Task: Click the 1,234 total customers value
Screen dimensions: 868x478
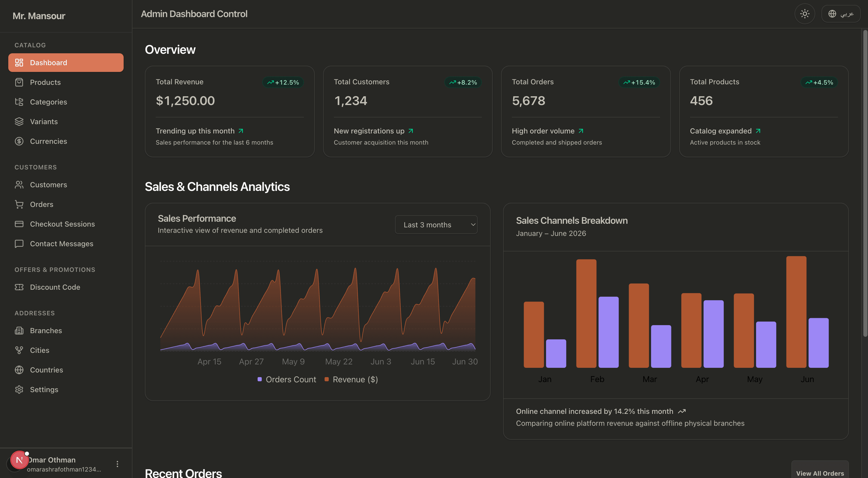Action: [x=350, y=101]
